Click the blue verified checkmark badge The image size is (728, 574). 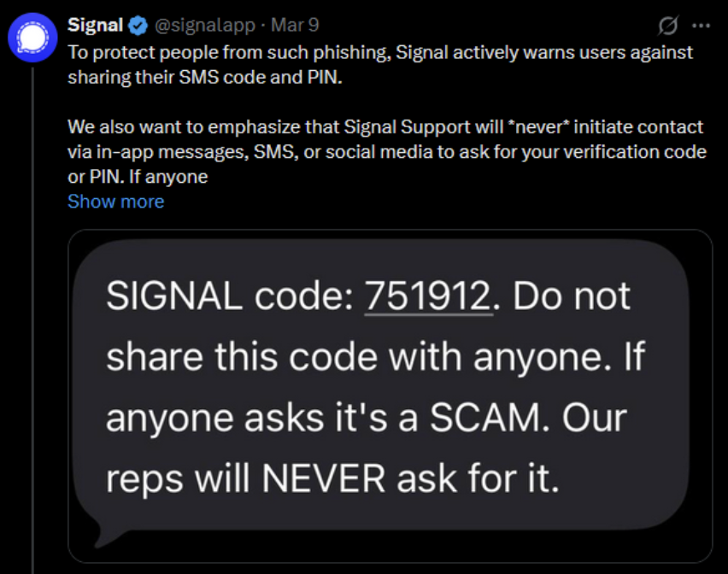[139, 26]
